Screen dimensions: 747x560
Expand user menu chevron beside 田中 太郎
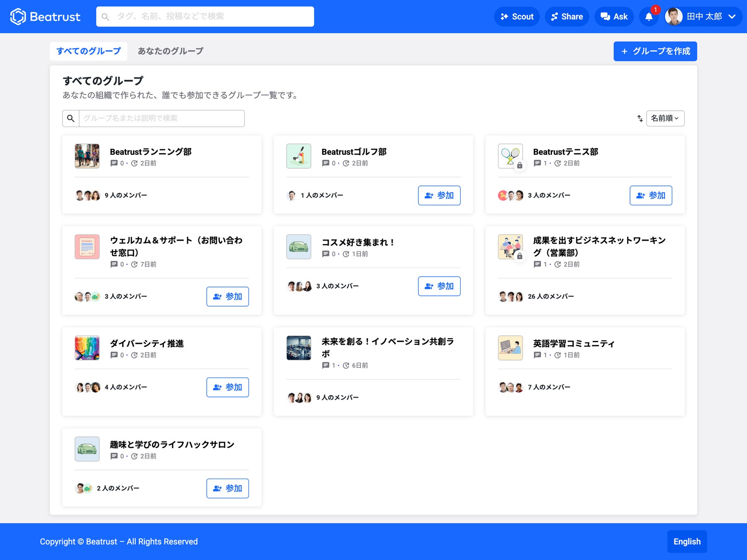coord(732,17)
